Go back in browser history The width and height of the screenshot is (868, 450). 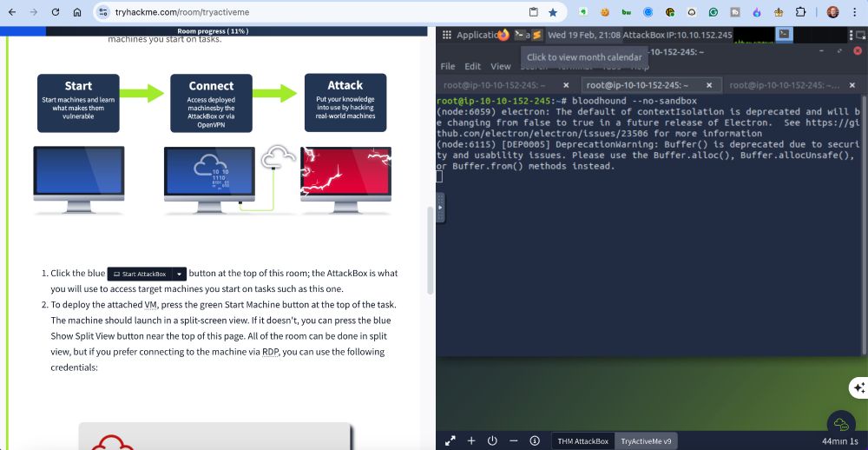(13, 12)
